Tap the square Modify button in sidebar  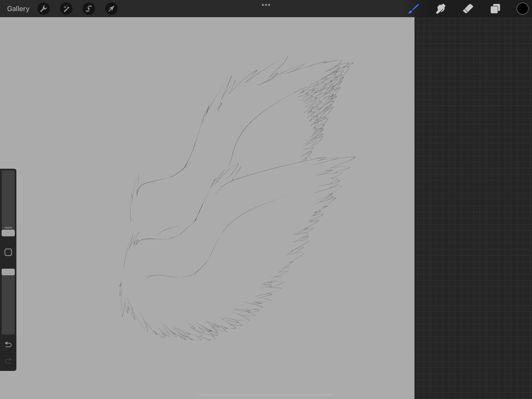[x=8, y=252]
